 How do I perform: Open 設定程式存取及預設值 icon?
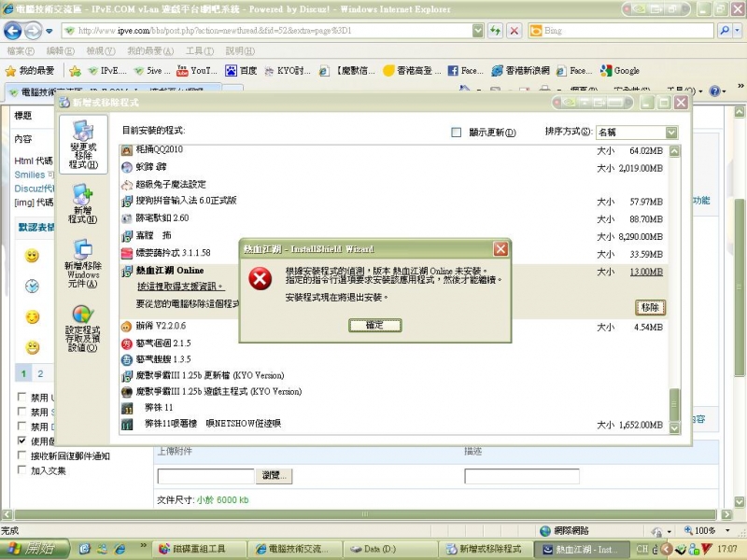point(82,327)
